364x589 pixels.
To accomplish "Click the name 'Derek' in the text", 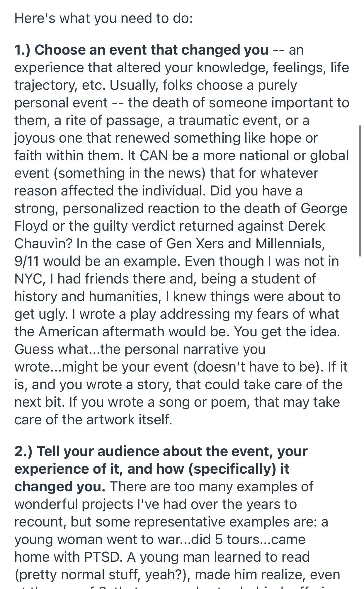I will click(x=306, y=226).
